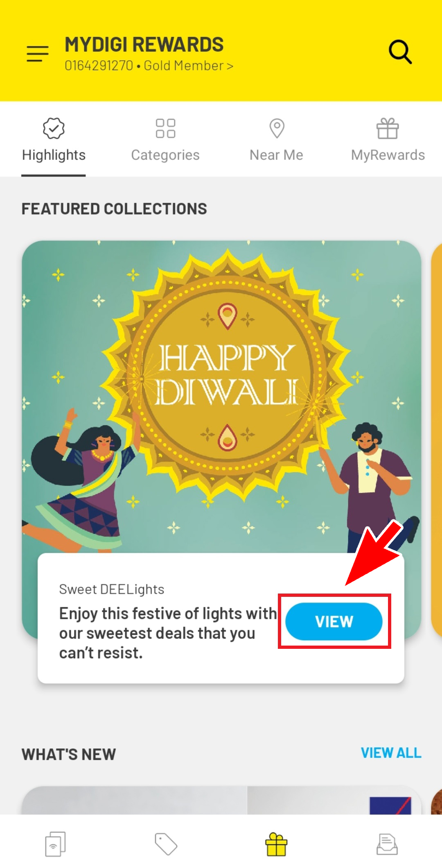
Task: Select the Highlights badge icon
Action: click(x=54, y=128)
